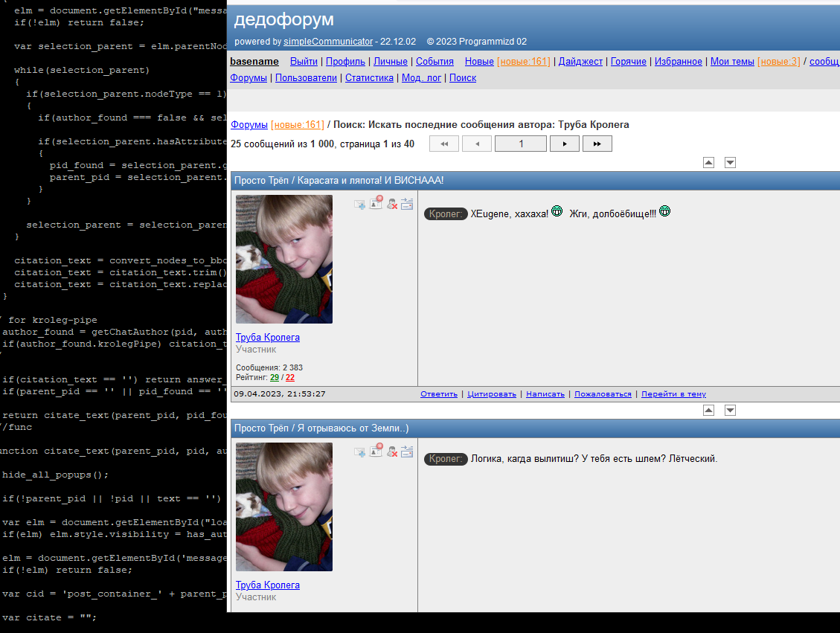Open the Новые messages link
Screen dimensions: 840x633
coord(479,62)
